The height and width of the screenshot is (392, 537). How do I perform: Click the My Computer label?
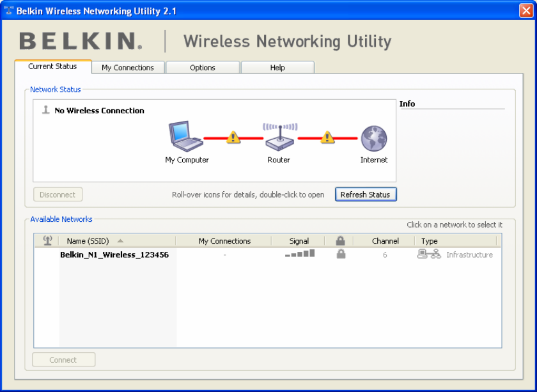187,160
